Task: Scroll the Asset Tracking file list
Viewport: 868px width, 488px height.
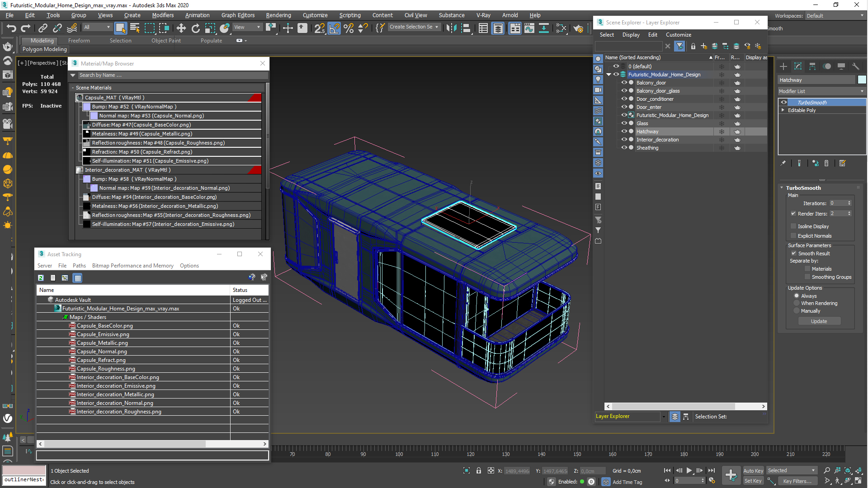Action: 153,444
